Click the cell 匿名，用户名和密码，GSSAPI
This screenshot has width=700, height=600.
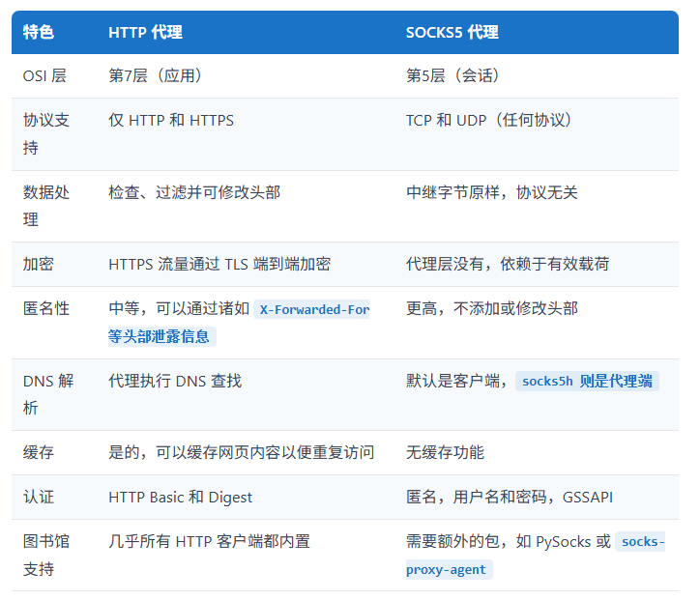pyautogui.click(x=509, y=497)
